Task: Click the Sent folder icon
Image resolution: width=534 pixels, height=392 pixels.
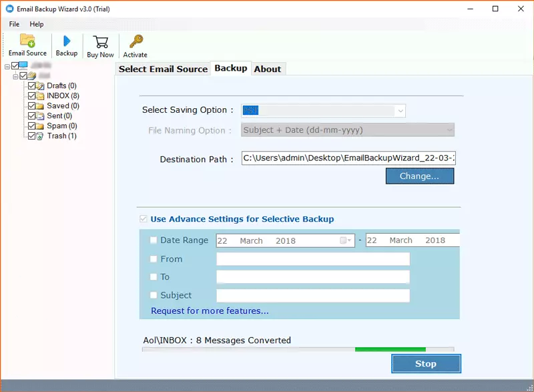Action: (x=40, y=116)
